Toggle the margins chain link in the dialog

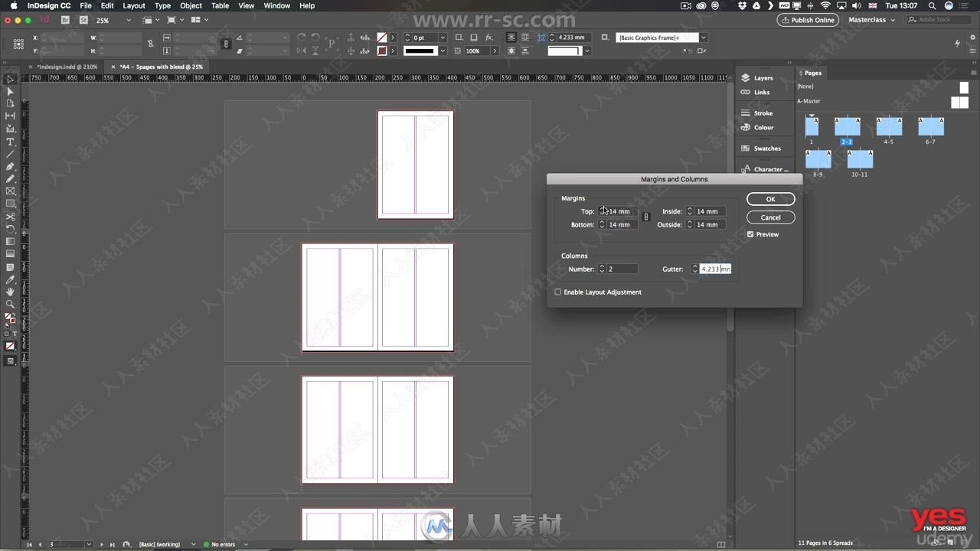[x=645, y=217]
